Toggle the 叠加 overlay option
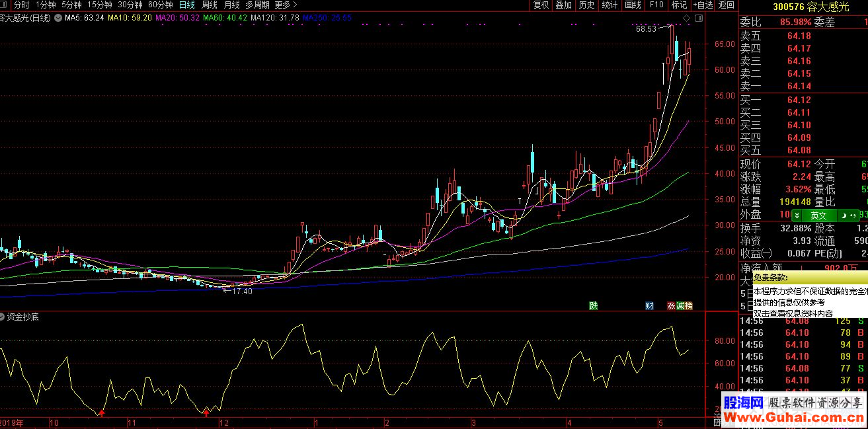 click(563, 5)
